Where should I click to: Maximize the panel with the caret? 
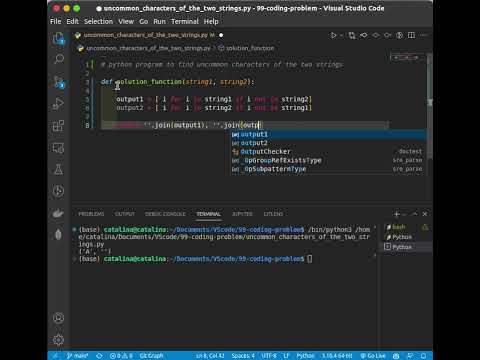pos(415,214)
